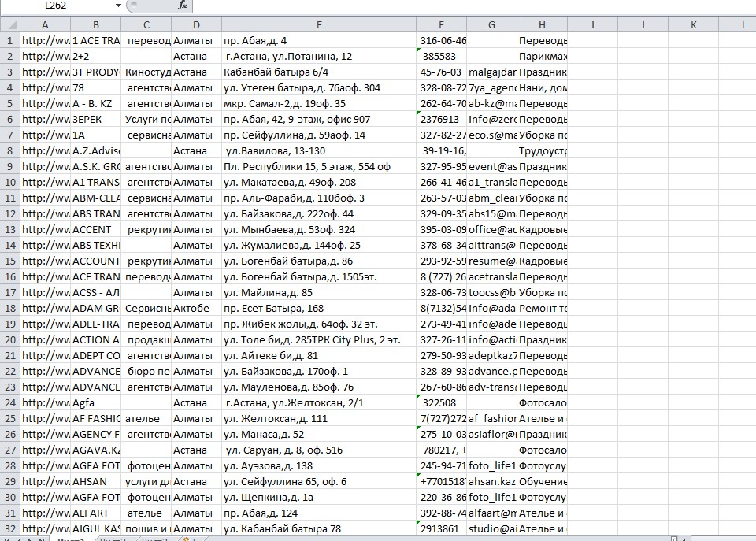Screen dimensions: 756x541
Task: Click cell 'ул. Манаса,д. 52'
Action: coord(319,435)
